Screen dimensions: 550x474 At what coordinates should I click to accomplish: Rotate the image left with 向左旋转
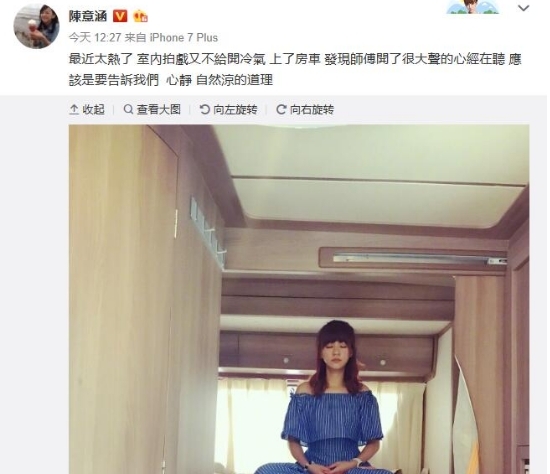pyautogui.click(x=228, y=109)
